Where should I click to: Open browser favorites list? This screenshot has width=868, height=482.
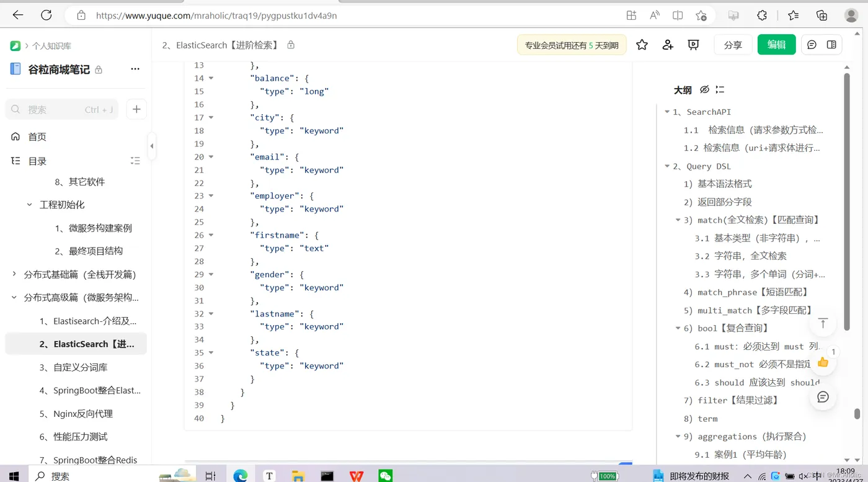tap(793, 16)
